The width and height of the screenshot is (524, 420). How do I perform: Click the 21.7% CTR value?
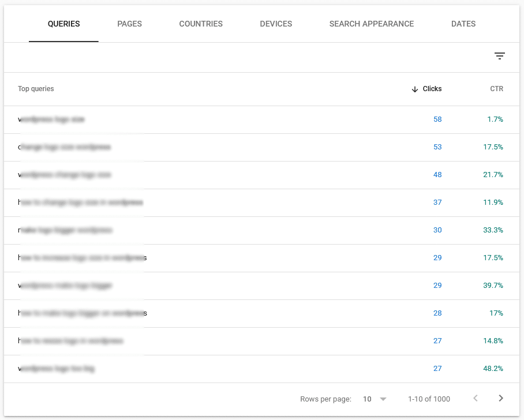[x=493, y=175]
